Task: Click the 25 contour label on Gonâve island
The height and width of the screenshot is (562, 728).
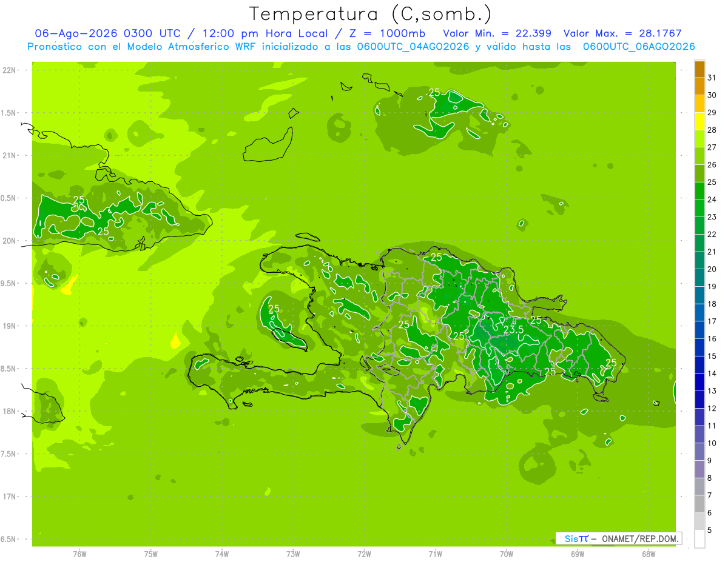Action: pyautogui.click(x=274, y=309)
